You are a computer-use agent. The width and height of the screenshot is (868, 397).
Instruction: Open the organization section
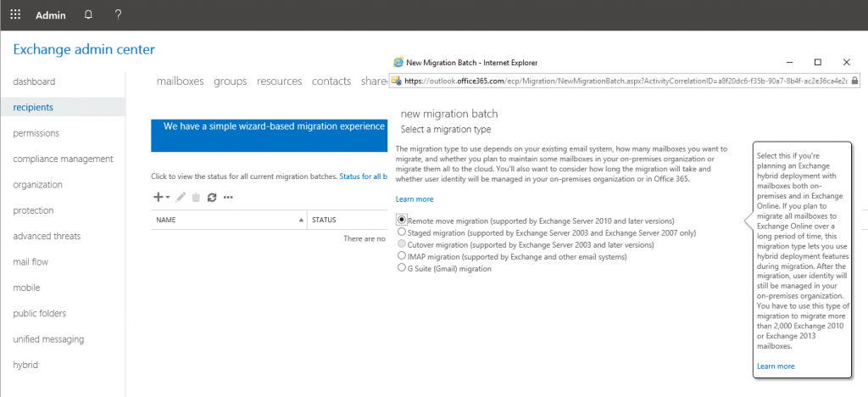tap(37, 184)
